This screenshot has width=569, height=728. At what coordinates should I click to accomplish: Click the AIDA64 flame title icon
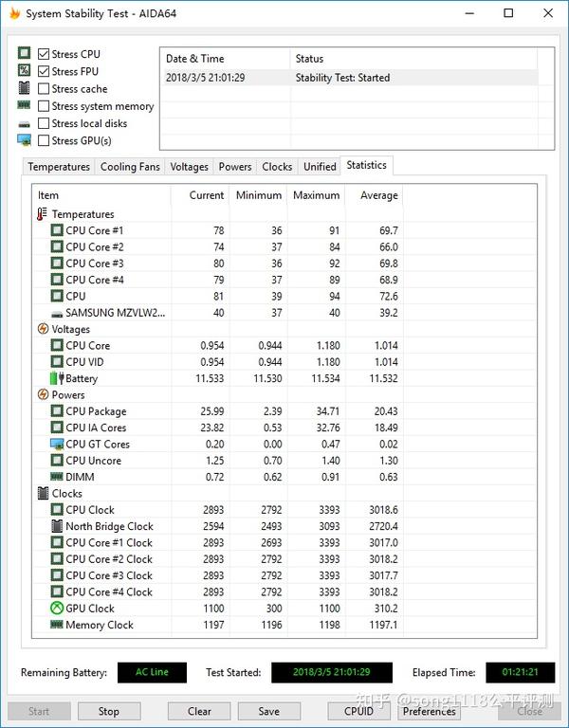point(15,13)
